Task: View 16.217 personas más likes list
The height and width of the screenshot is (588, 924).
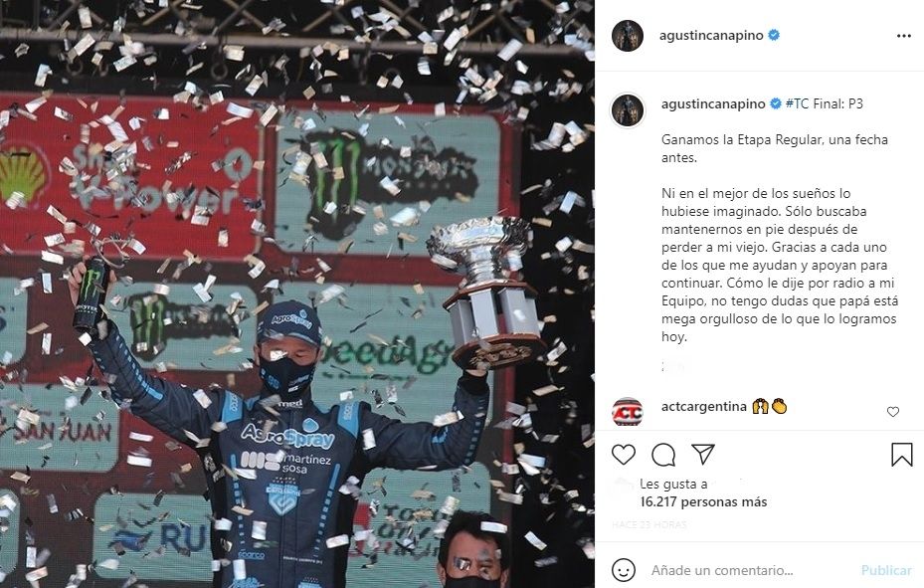Action: [x=703, y=502]
